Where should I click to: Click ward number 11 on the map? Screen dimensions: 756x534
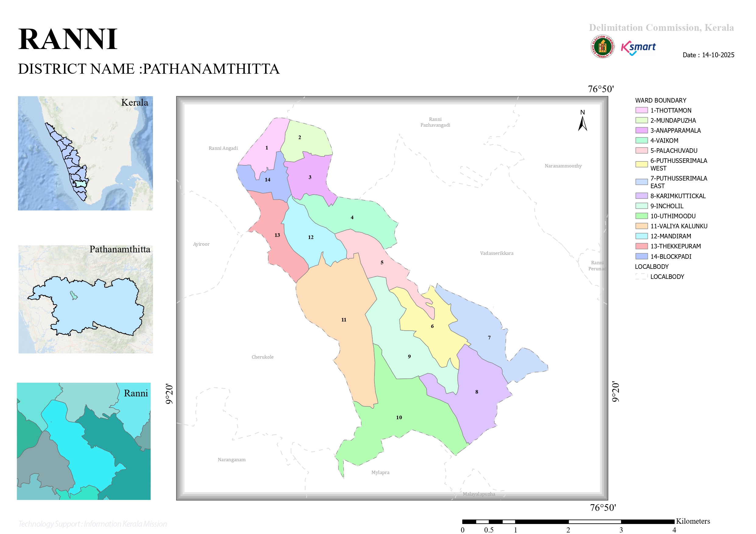point(344,320)
